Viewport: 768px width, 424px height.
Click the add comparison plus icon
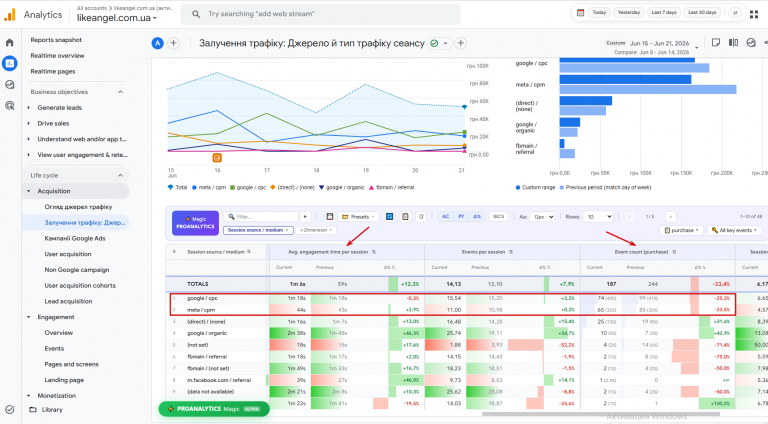click(x=173, y=43)
